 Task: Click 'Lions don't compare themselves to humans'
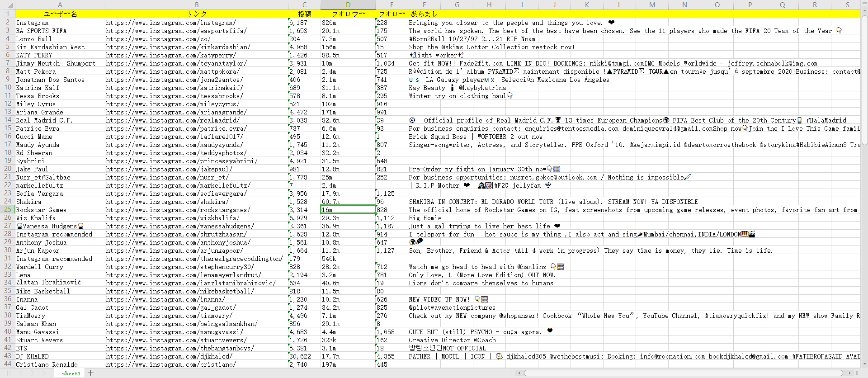[x=481, y=283]
